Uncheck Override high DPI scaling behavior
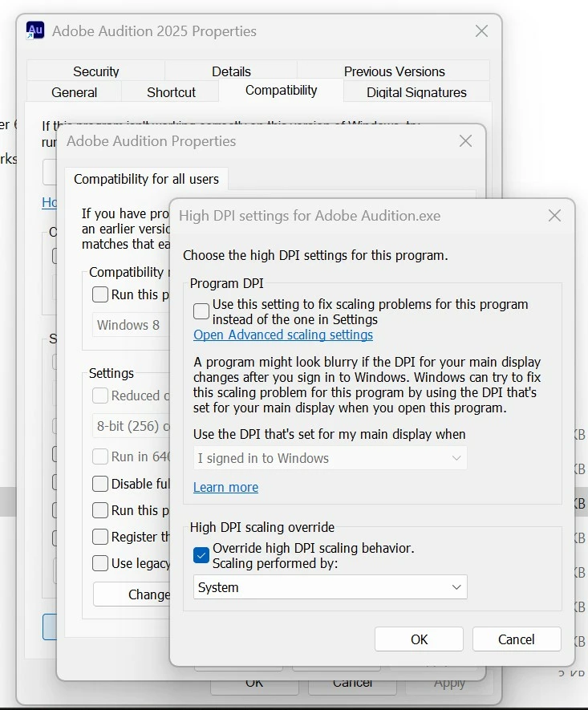Image resolution: width=588 pixels, height=710 pixels. click(201, 555)
